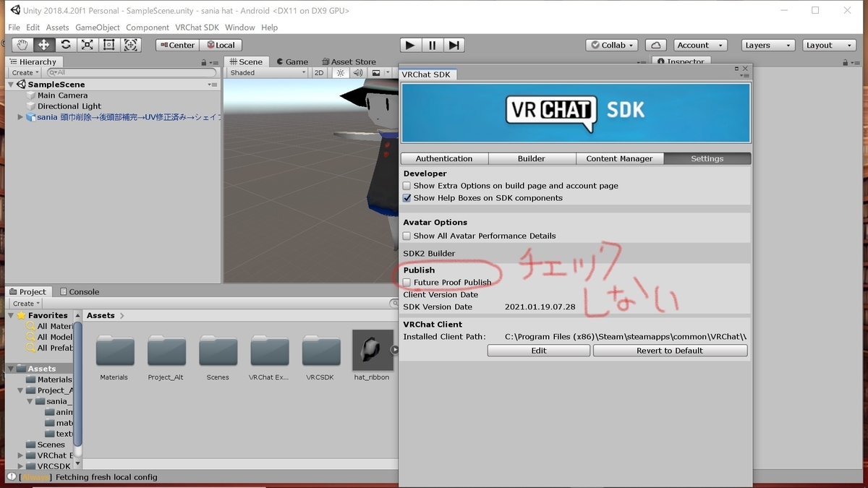Toggle scene lighting sun icon
The height and width of the screenshot is (488, 868).
[x=341, y=72]
